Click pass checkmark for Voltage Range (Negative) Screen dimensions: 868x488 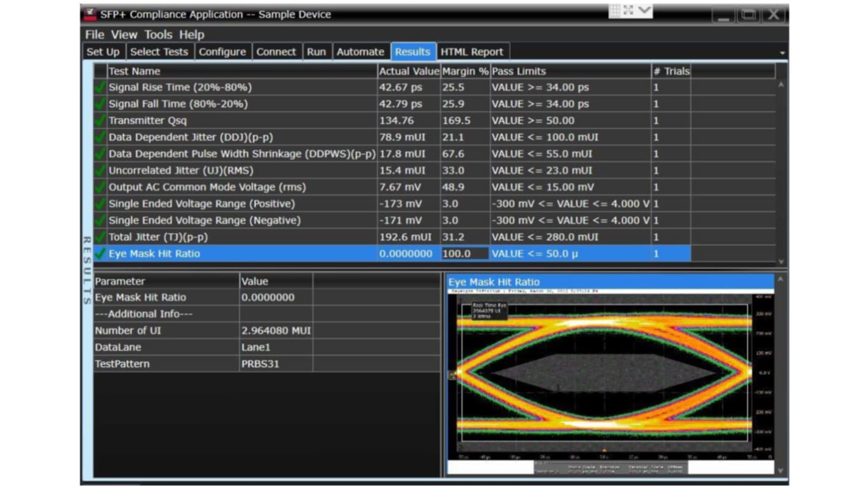(x=100, y=220)
